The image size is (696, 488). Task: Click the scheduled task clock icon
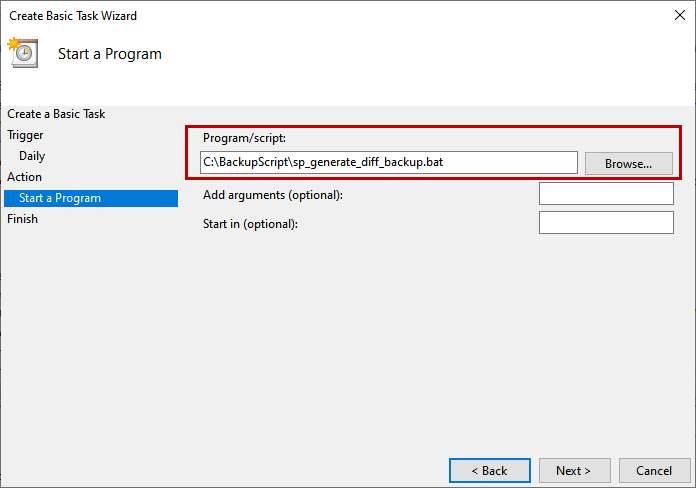[23, 52]
